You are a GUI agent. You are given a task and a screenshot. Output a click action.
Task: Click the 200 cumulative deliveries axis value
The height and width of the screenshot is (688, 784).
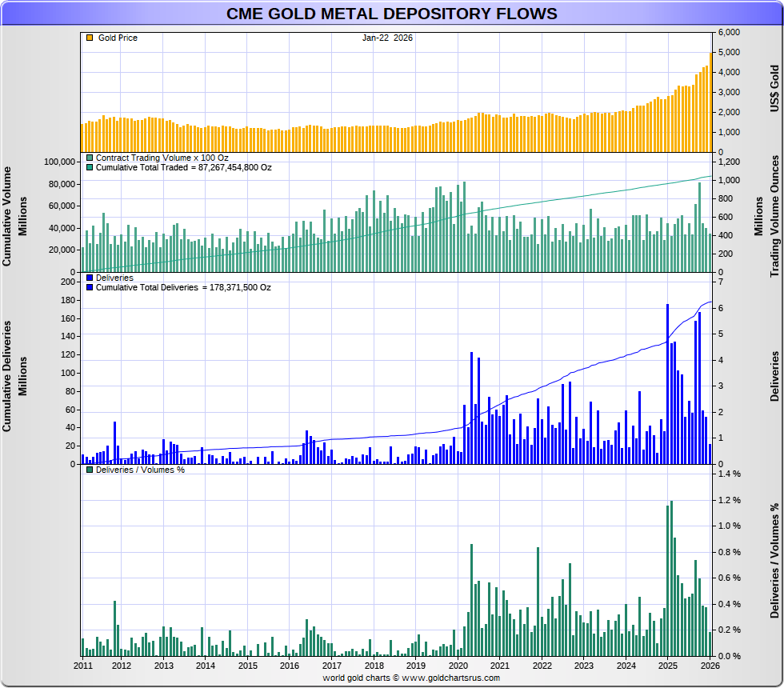pos(68,282)
